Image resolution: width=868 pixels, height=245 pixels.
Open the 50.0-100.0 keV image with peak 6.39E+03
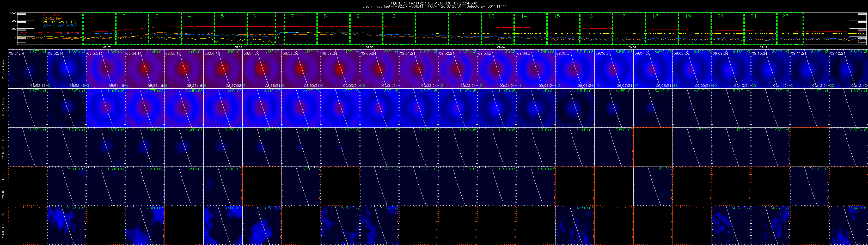click(262, 225)
